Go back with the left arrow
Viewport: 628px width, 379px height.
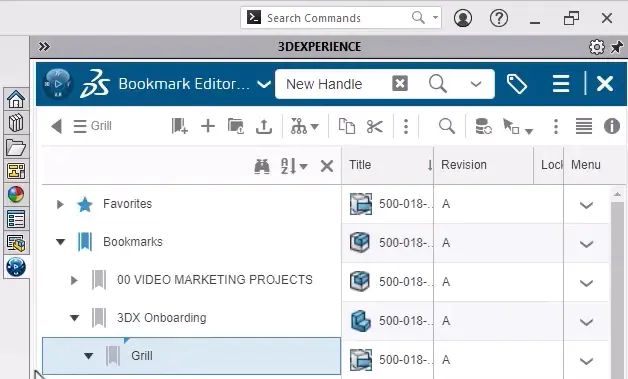click(56, 126)
